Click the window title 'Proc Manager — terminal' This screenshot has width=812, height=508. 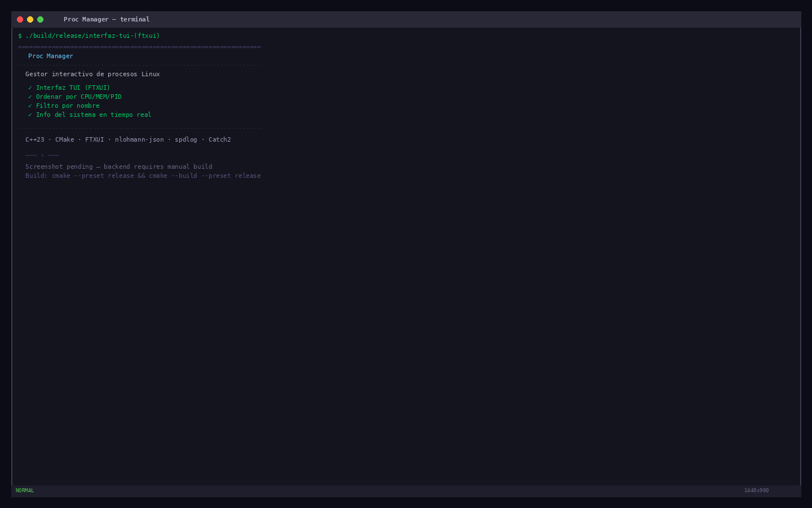[x=107, y=19]
